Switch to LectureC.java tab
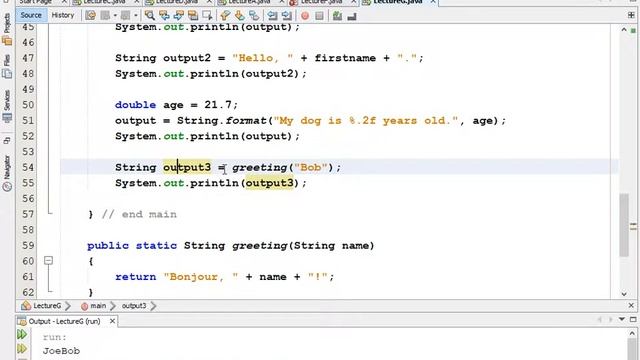 coord(104,2)
